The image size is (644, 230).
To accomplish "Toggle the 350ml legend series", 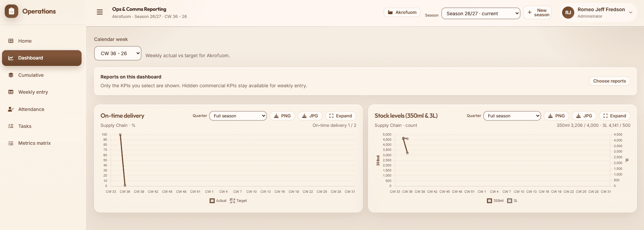I will click(495, 201).
